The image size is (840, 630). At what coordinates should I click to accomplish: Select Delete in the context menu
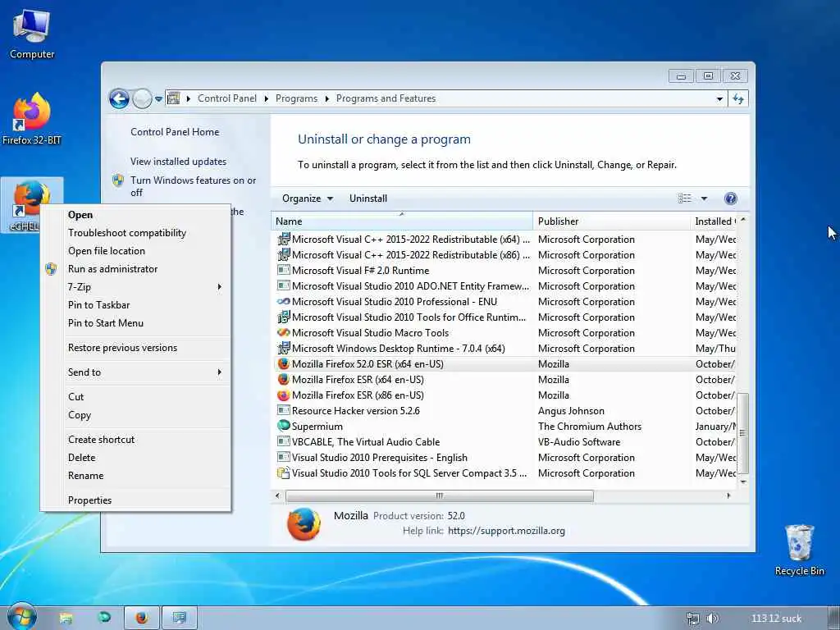point(137,458)
